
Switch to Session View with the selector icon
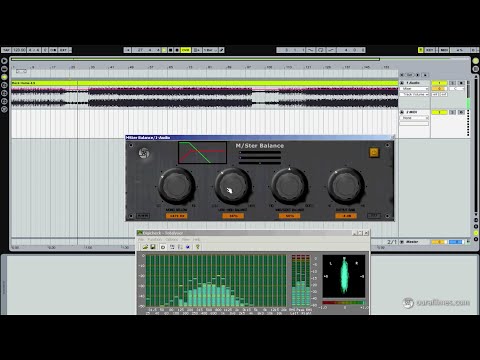[476, 69]
